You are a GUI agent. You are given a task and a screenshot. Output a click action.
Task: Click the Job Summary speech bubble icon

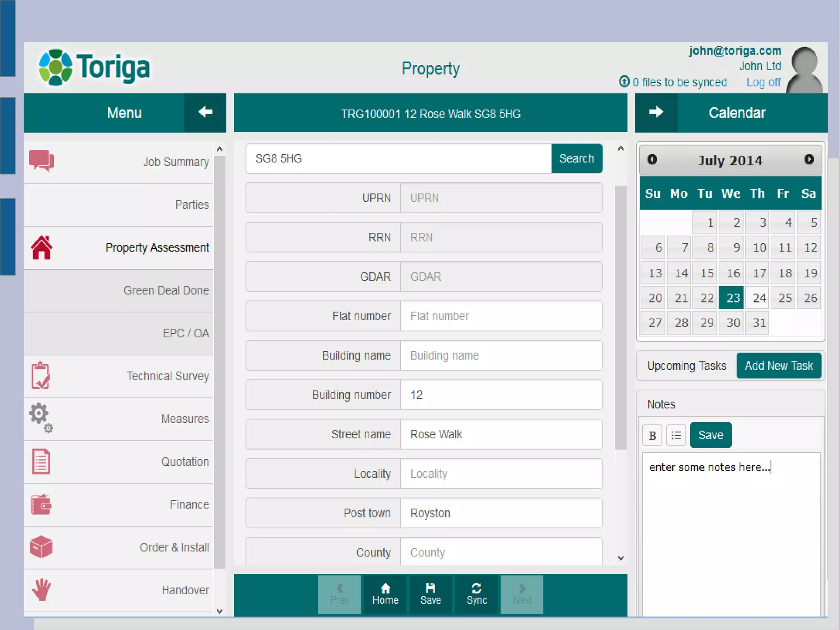pos(41,160)
